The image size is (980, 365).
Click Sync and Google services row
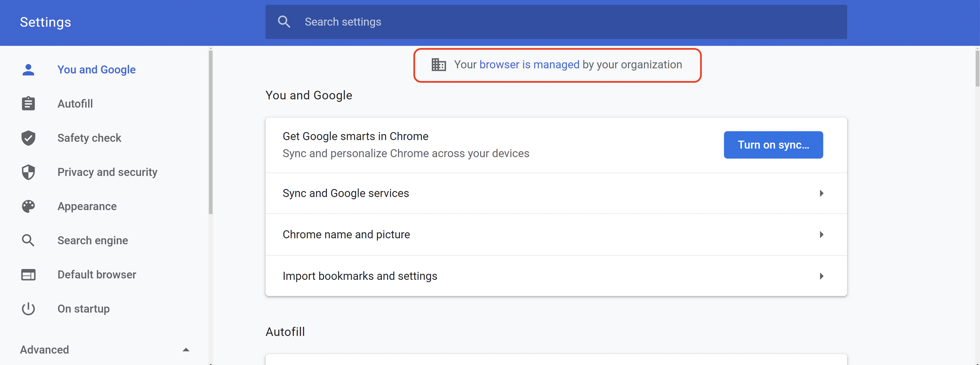556,193
